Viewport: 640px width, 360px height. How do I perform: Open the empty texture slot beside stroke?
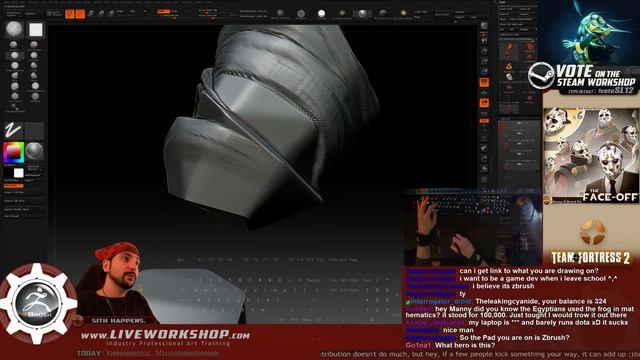34,131
